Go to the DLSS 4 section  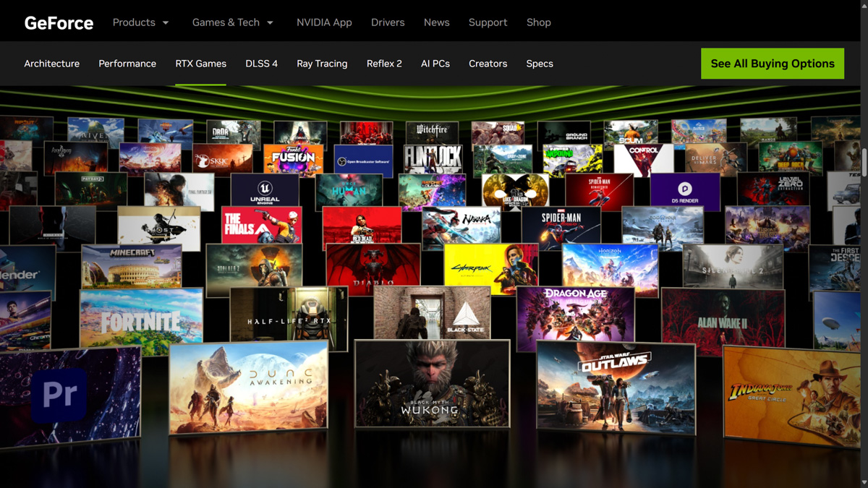pos(261,64)
